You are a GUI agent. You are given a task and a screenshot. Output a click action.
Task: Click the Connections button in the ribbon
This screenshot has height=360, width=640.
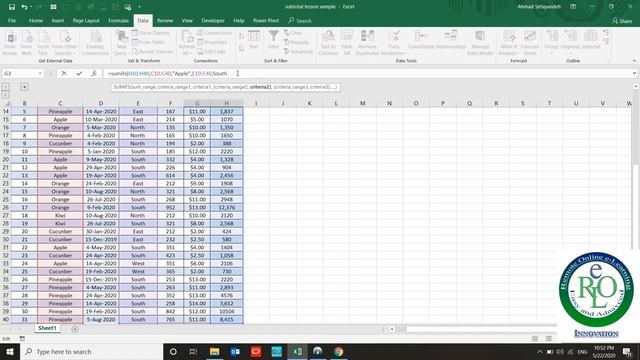[x=215, y=33]
